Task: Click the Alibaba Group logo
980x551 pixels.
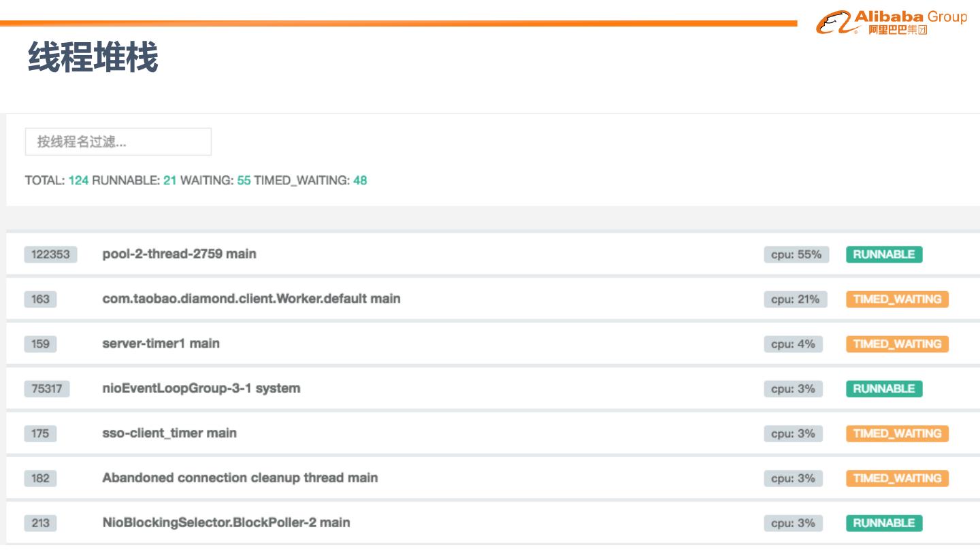Action: point(891,22)
